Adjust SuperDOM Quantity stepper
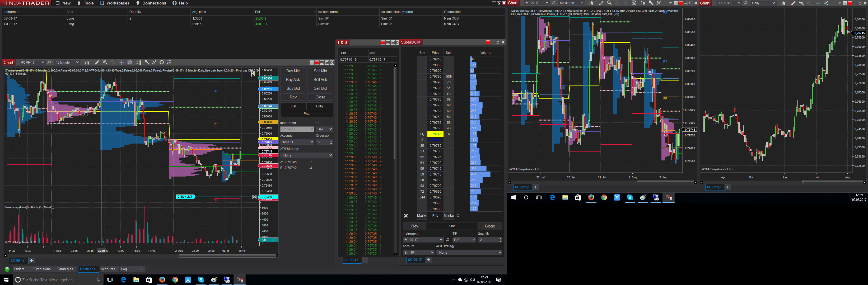Viewport: 868px width, 285px height. coord(500,240)
